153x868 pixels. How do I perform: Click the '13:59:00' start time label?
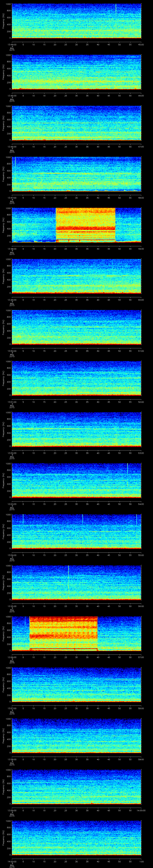click(x=12, y=810)
